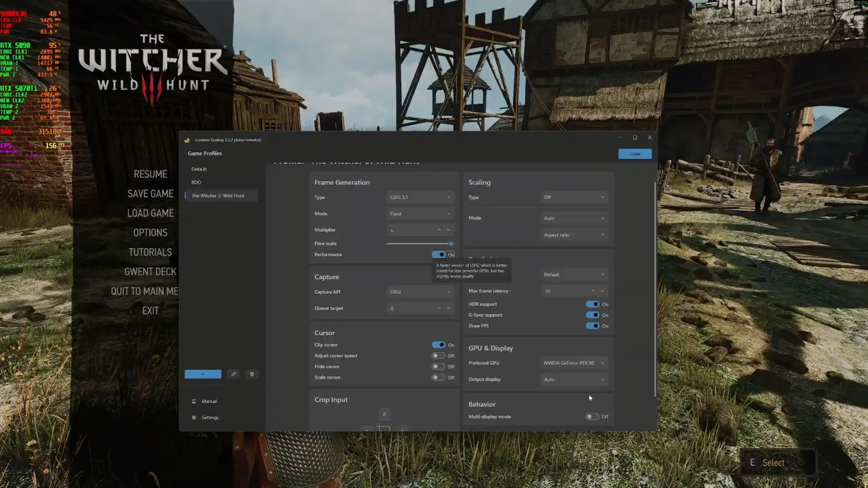
Task: Open Capture API dropdown DXGI
Action: [x=420, y=292]
